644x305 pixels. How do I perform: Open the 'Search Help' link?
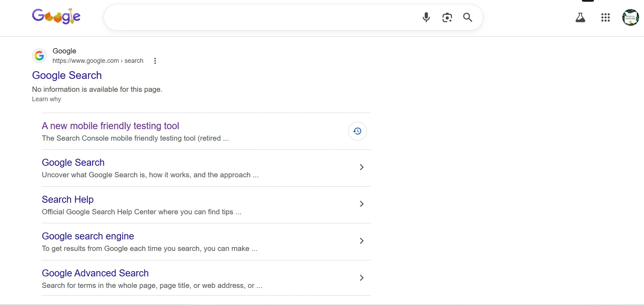[x=68, y=199]
